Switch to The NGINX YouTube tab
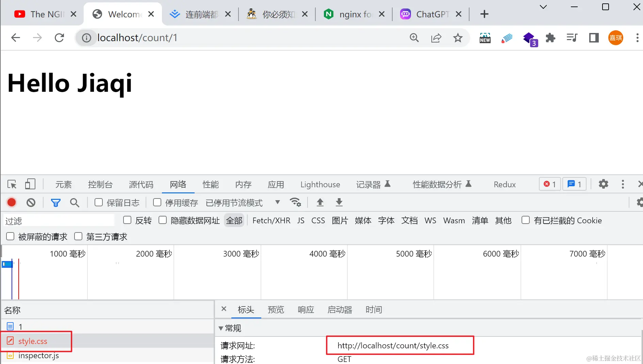643x364 pixels. (45, 14)
